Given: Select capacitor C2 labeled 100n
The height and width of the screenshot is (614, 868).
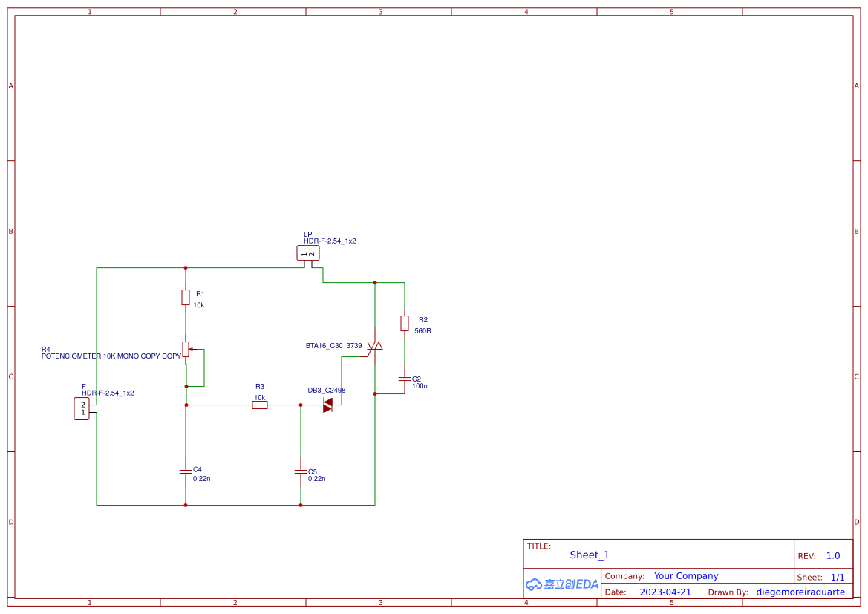Looking at the screenshot, I should [405, 379].
